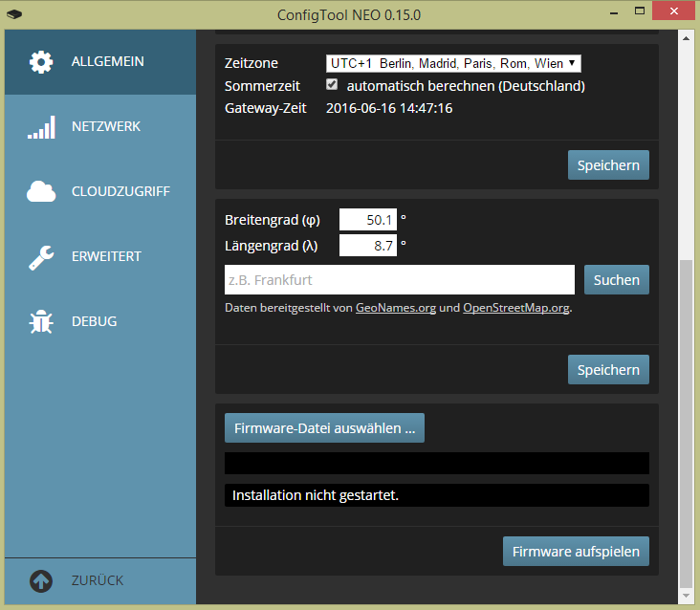Open the CLOUDZUGRIFF section
Viewport: 700px width, 610px height.
(x=100, y=192)
